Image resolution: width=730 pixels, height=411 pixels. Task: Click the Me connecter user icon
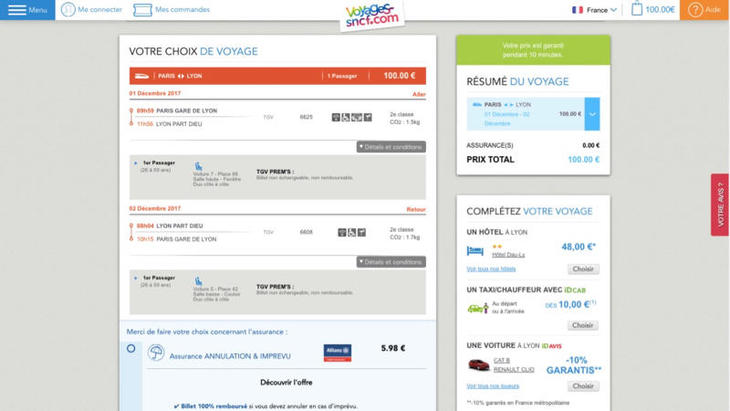[x=68, y=10]
